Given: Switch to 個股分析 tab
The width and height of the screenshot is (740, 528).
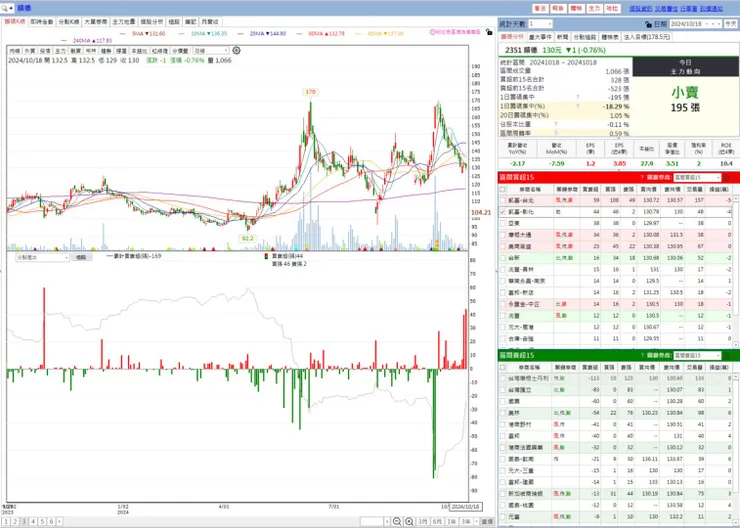Looking at the screenshot, I should (151, 22).
